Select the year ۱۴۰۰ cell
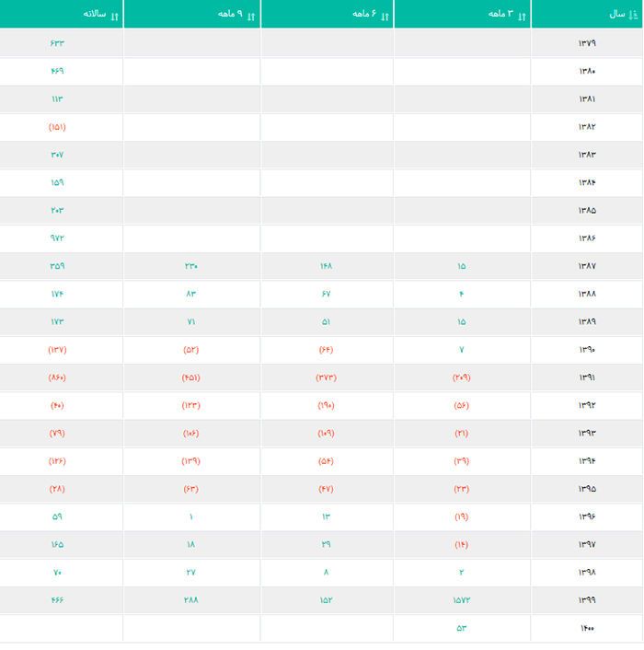644x650 pixels. coord(587,628)
